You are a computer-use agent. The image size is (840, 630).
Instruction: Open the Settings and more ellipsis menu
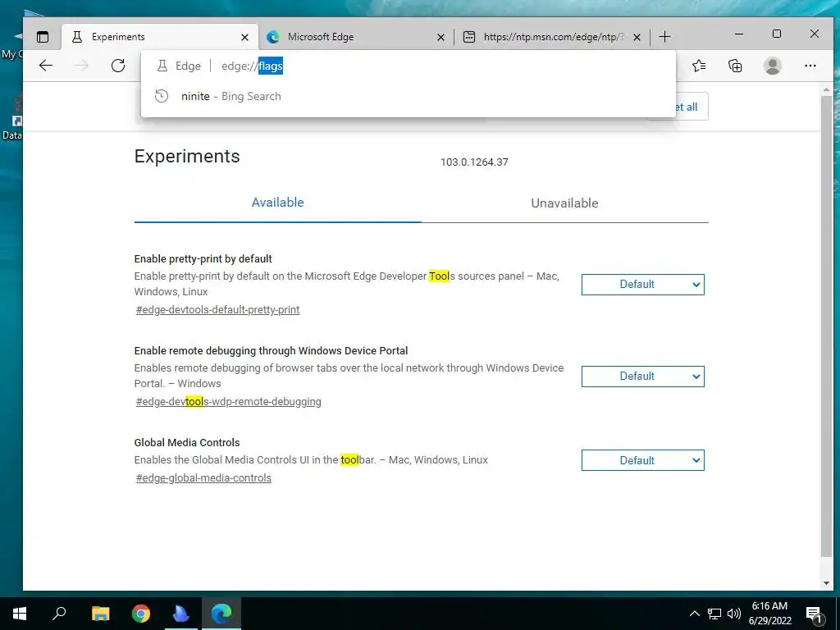pyautogui.click(x=810, y=66)
